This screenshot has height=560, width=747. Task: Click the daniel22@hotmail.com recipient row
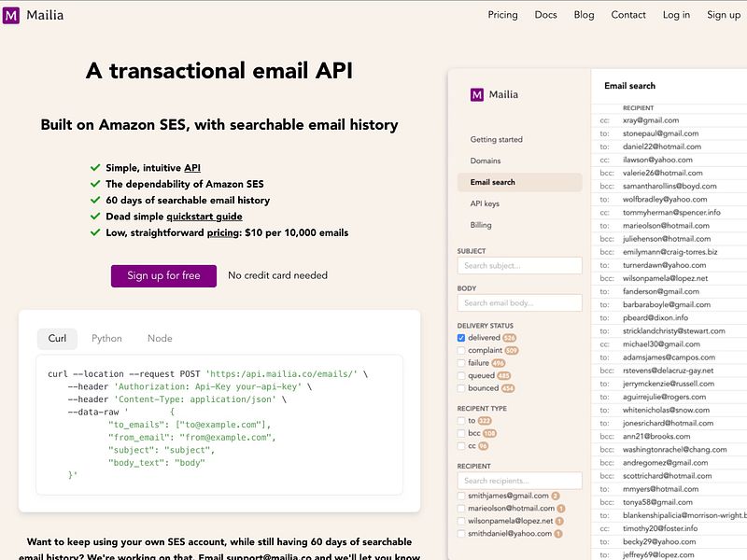(669, 147)
